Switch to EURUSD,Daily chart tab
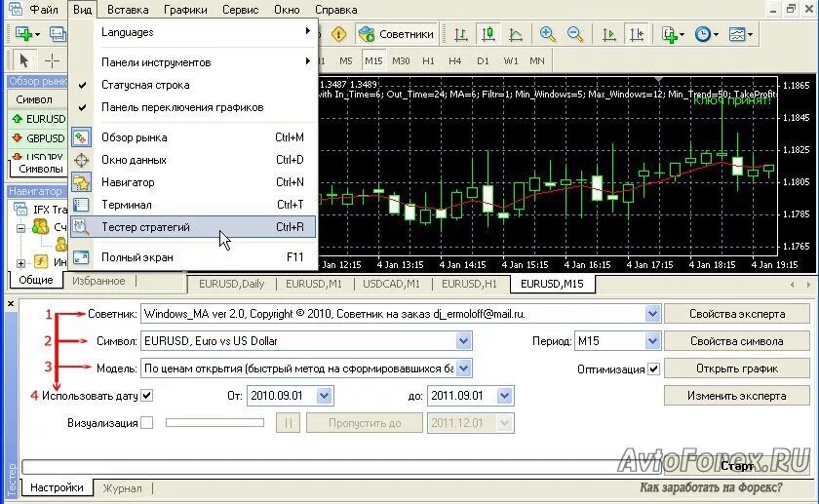 [231, 284]
